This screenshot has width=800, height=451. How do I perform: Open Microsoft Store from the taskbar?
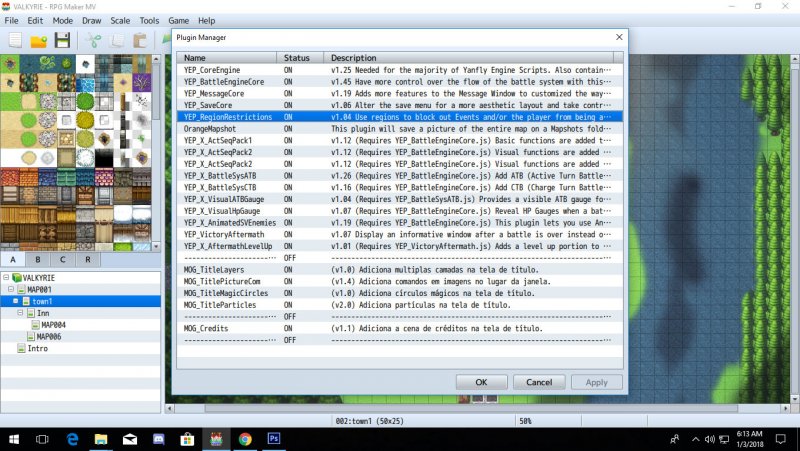tap(187, 439)
